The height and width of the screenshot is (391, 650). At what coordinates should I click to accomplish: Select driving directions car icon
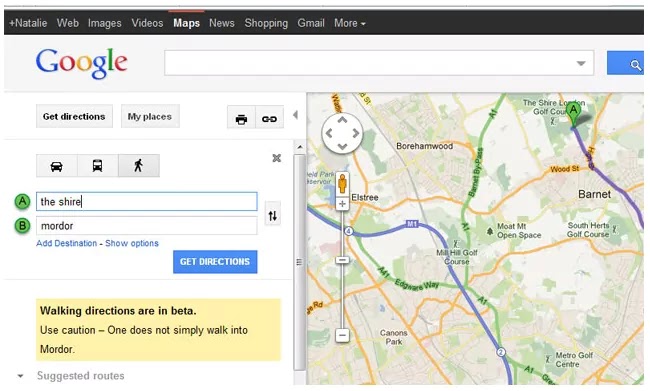tap(56, 166)
